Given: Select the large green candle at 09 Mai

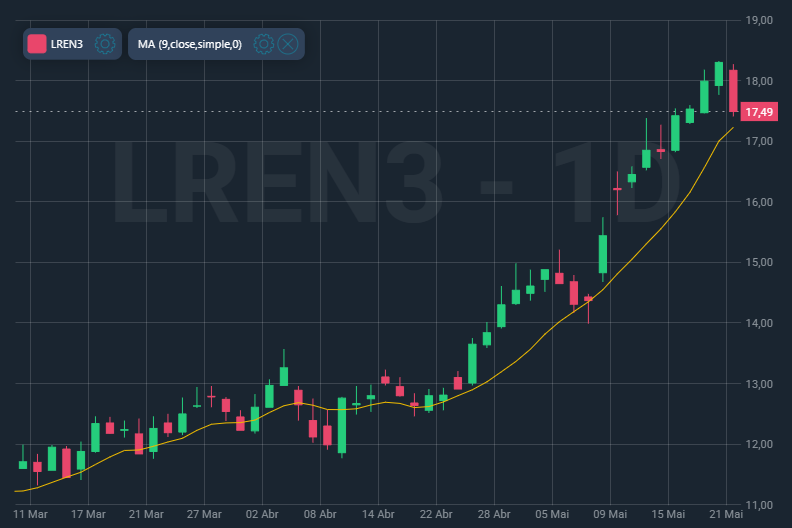Looking at the screenshot, I should (603, 254).
